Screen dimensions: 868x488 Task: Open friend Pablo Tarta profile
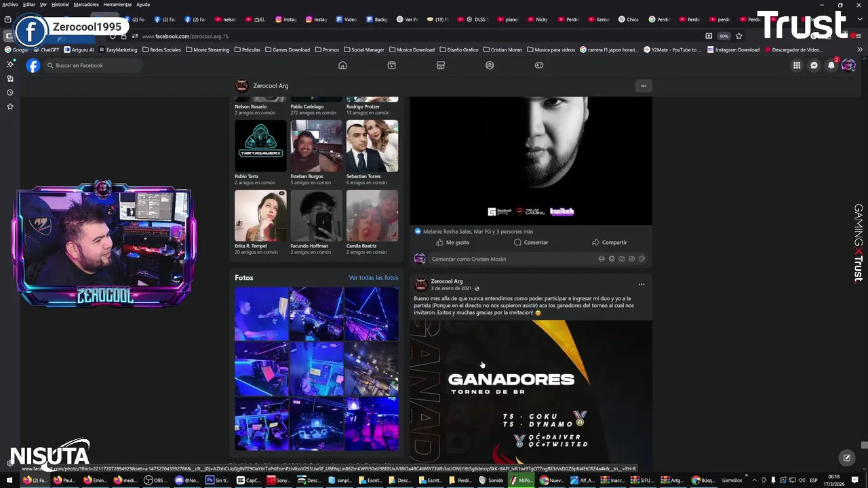click(245, 176)
